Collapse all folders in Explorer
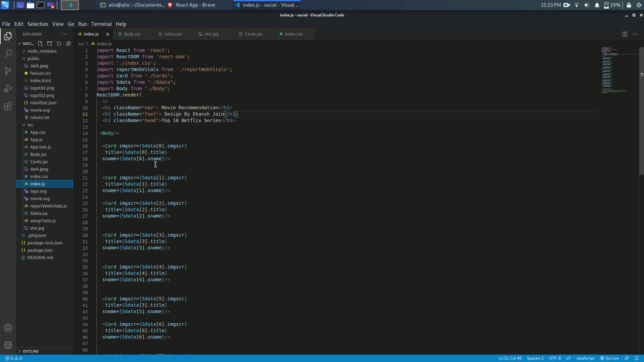Viewport: 644px width, 362px height. point(68,44)
